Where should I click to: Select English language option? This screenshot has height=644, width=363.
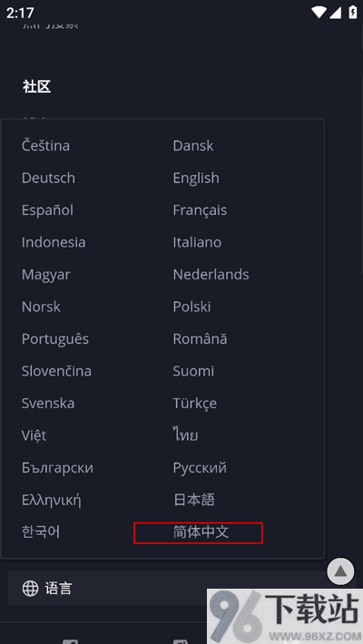(196, 179)
